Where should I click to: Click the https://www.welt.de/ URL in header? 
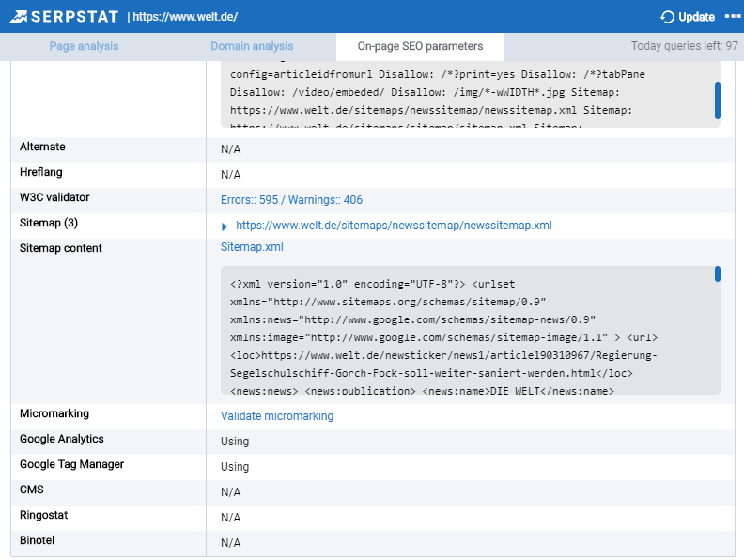[185, 17]
